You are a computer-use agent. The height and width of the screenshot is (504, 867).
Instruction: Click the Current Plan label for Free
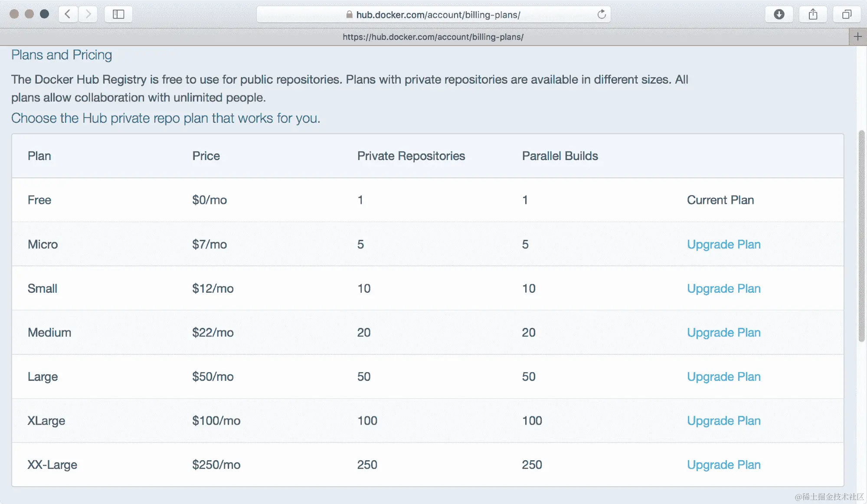click(x=720, y=200)
